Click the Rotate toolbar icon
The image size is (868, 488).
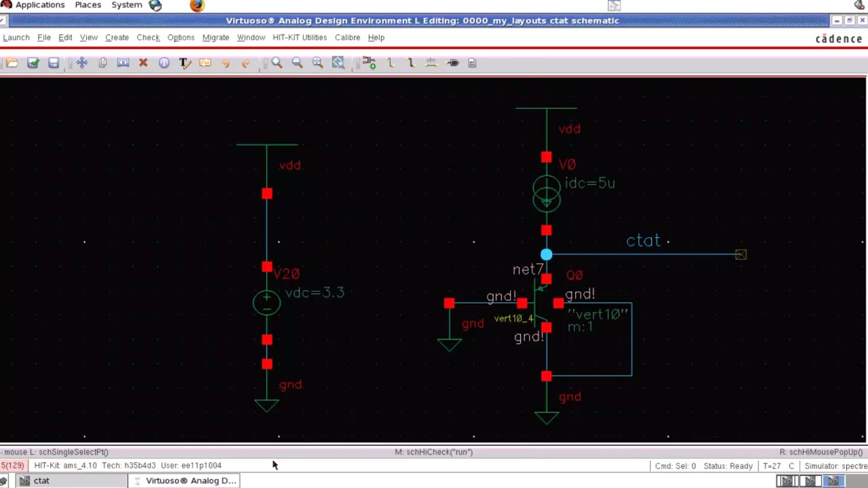coord(205,63)
